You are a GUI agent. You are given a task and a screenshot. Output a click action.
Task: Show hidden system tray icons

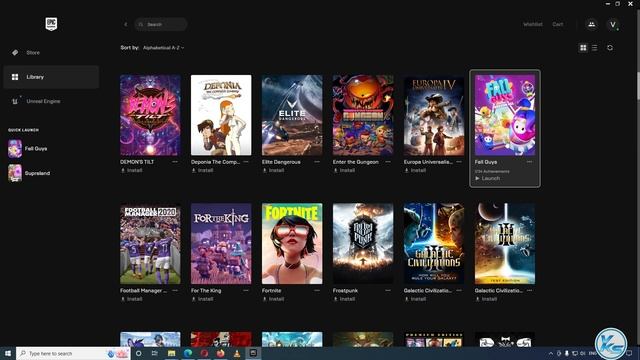(x=551, y=353)
